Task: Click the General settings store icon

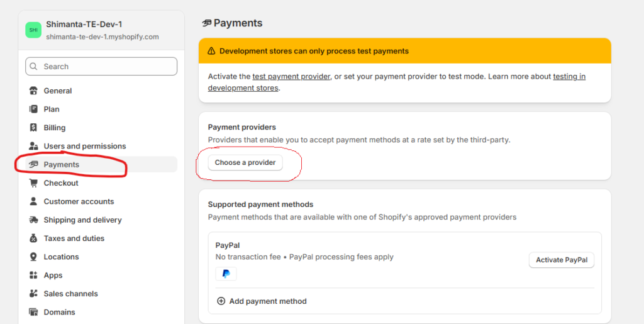Action: click(x=33, y=91)
